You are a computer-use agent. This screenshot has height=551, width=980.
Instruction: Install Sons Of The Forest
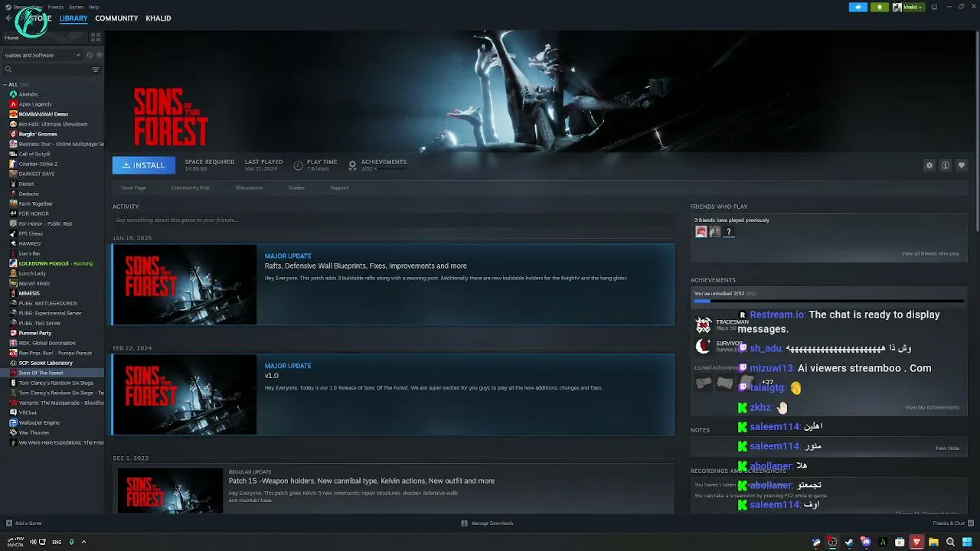click(x=144, y=165)
